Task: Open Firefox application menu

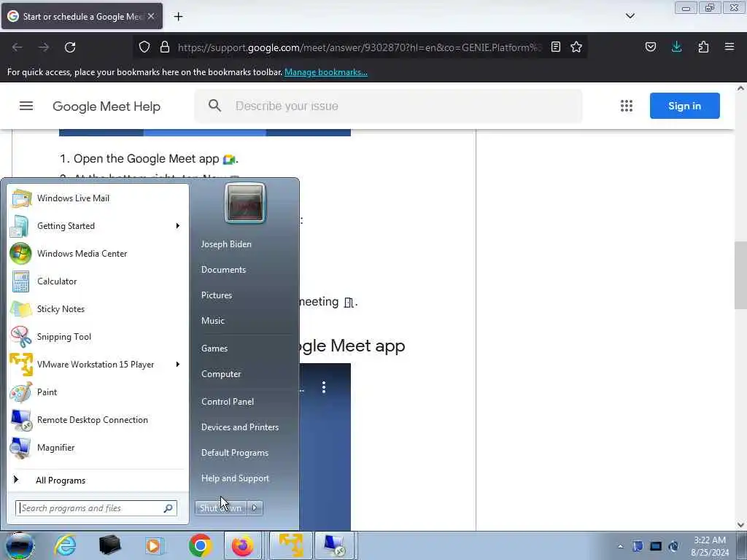Action: (729, 47)
